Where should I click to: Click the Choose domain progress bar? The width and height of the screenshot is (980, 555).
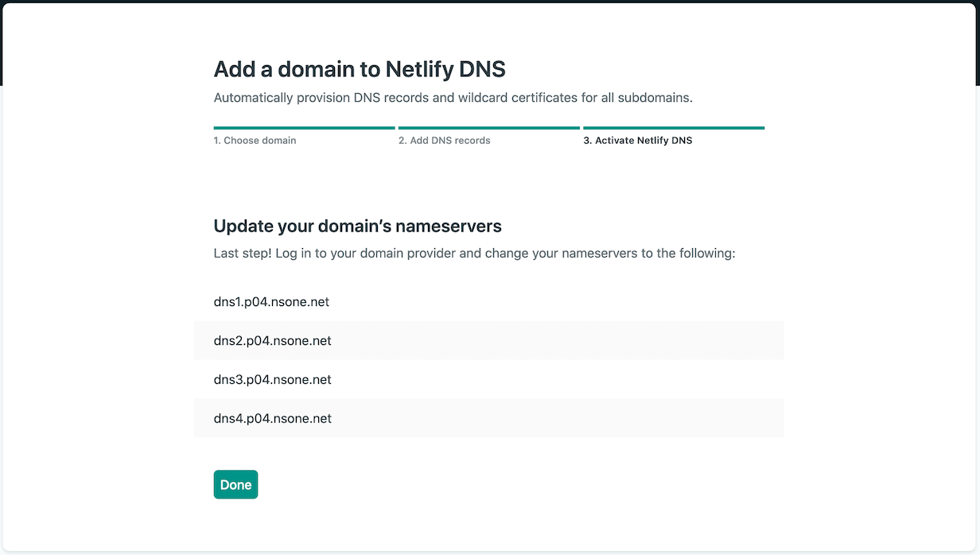pyautogui.click(x=304, y=127)
